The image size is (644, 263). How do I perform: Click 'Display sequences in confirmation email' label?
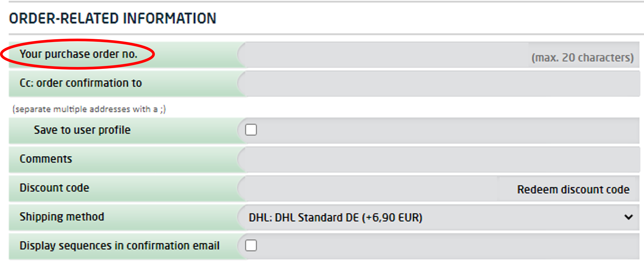tap(119, 246)
